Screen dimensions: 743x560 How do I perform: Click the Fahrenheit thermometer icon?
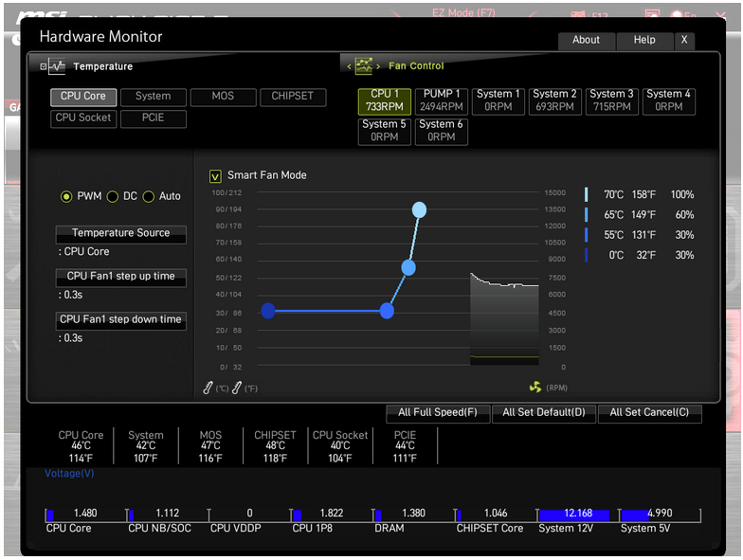pyautogui.click(x=237, y=388)
